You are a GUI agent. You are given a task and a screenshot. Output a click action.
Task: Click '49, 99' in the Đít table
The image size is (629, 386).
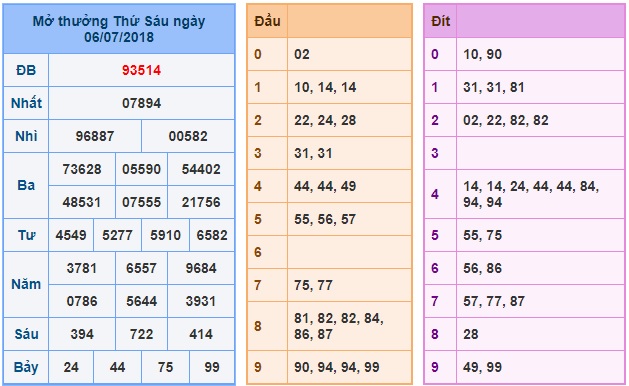coord(483,367)
